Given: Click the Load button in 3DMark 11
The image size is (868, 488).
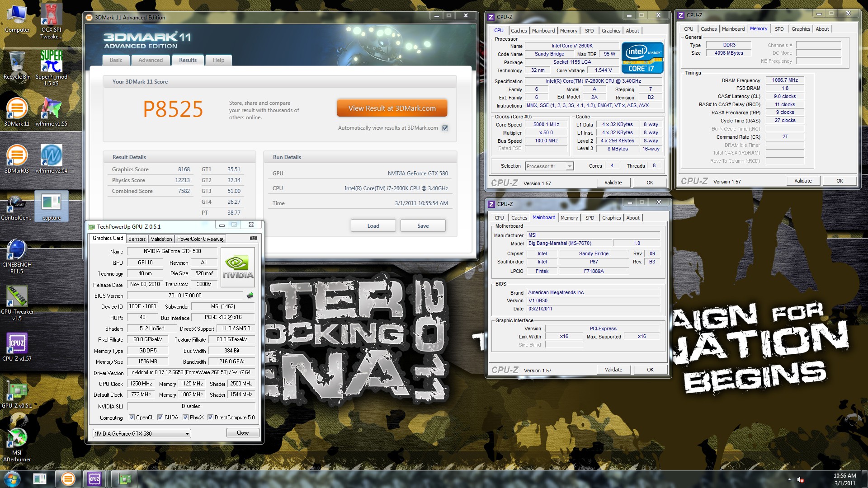Looking at the screenshot, I should (373, 226).
